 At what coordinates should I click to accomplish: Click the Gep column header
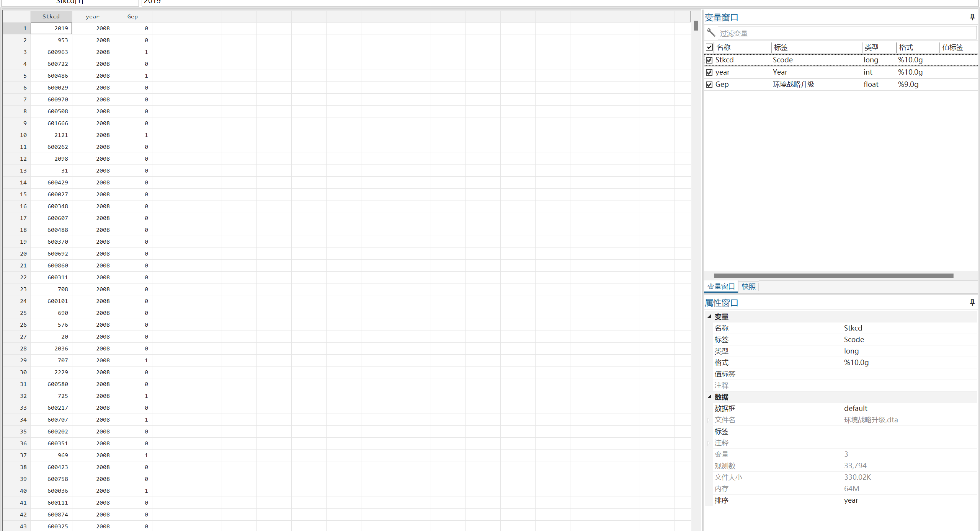pos(132,16)
